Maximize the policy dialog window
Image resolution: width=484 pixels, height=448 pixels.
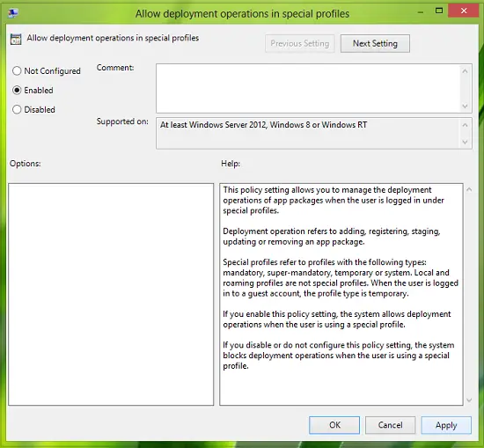(x=439, y=11)
